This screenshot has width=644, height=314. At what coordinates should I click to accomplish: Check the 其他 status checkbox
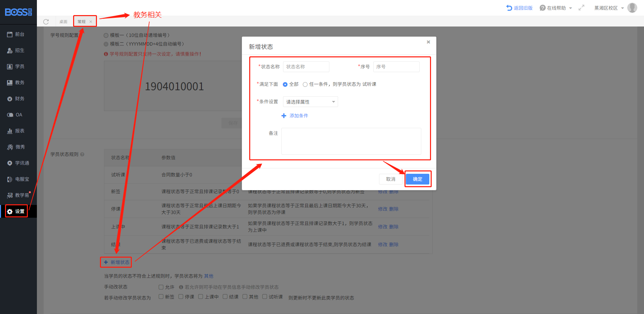[245, 297]
